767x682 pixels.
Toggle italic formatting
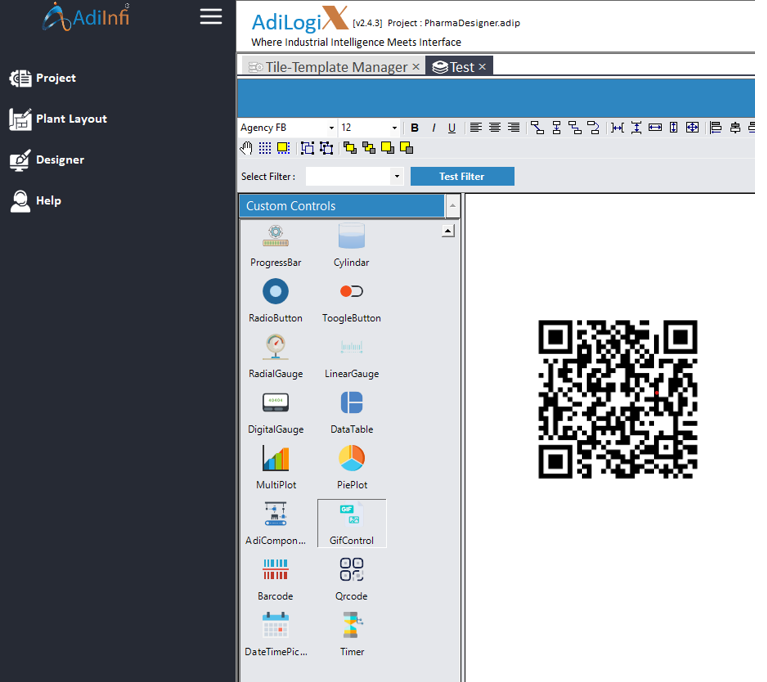[433, 128]
